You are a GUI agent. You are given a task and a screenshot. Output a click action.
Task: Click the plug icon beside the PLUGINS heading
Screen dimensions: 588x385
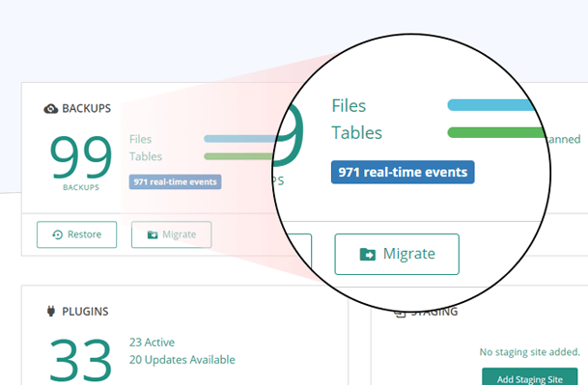pos(51,311)
